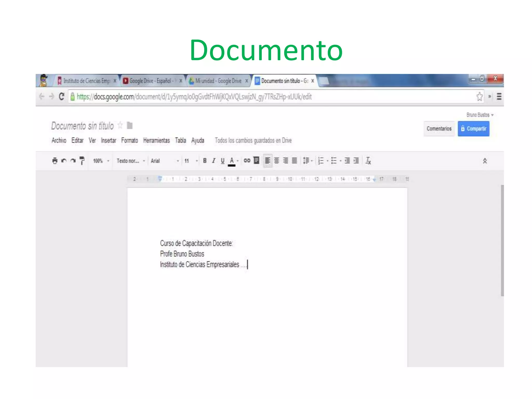
Task: Apply numbered list
Action: [321, 161]
